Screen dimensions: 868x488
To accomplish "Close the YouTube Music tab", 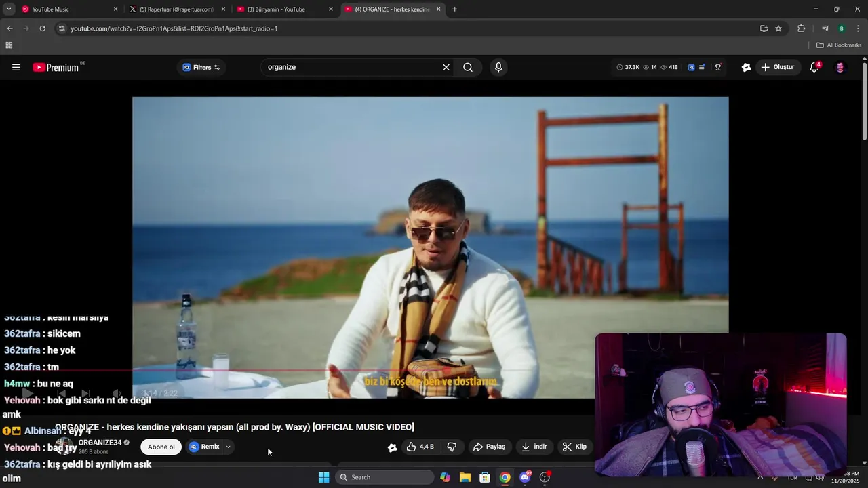I will [x=115, y=9].
